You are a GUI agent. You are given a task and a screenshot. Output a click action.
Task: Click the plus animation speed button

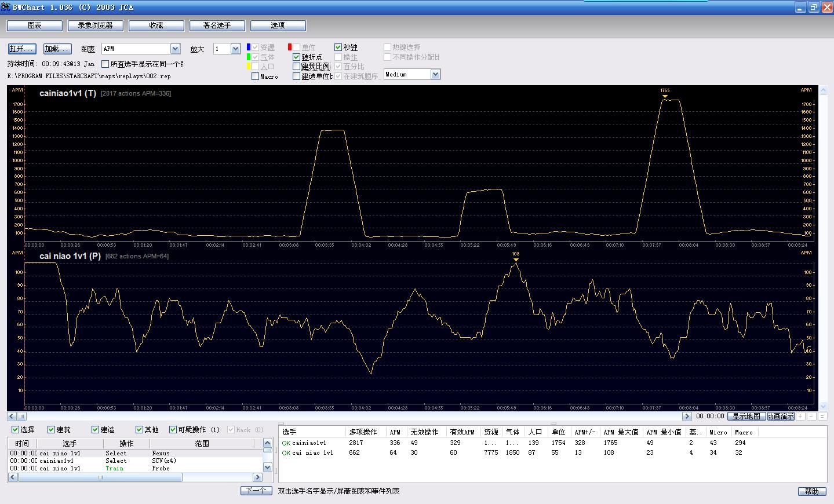point(801,417)
